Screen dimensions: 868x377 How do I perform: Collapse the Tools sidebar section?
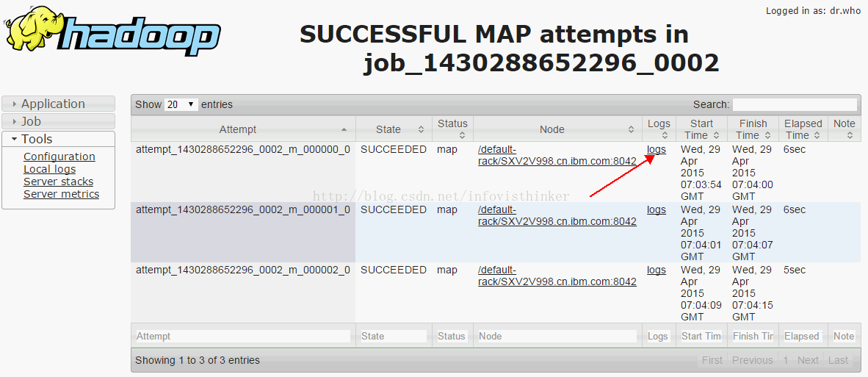coord(59,139)
